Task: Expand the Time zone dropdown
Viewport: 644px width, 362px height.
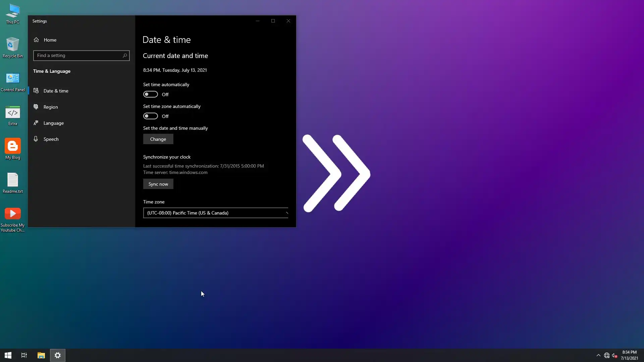Action: point(215,213)
